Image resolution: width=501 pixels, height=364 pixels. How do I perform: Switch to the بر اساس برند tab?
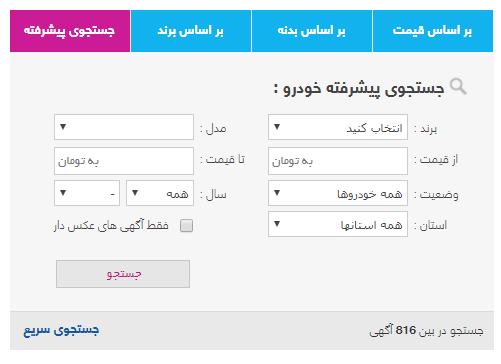(x=191, y=31)
